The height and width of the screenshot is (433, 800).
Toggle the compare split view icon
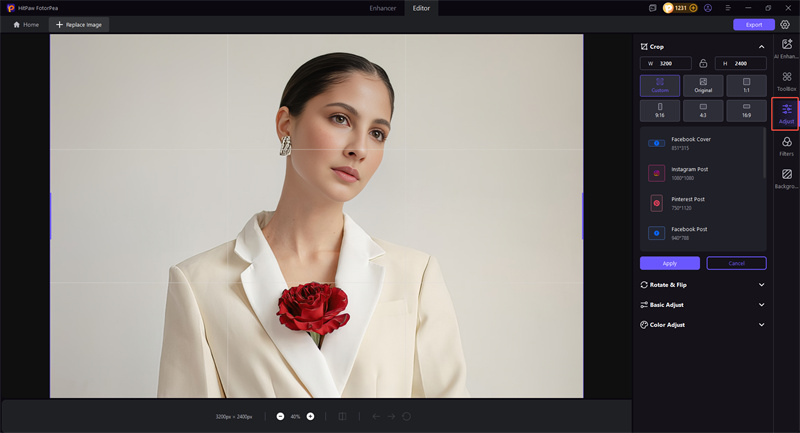pyautogui.click(x=342, y=417)
